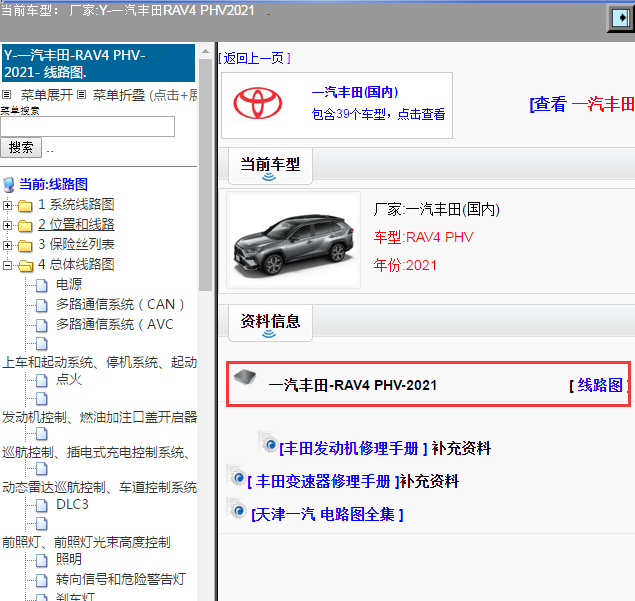Image resolution: width=635 pixels, height=601 pixels.
Task: Select tree item 多路通信系统（CAN）
Action: click(x=120, y=304)
